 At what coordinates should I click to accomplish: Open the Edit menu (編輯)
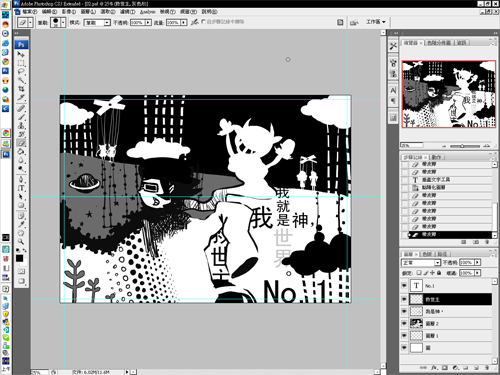(49, 12)
